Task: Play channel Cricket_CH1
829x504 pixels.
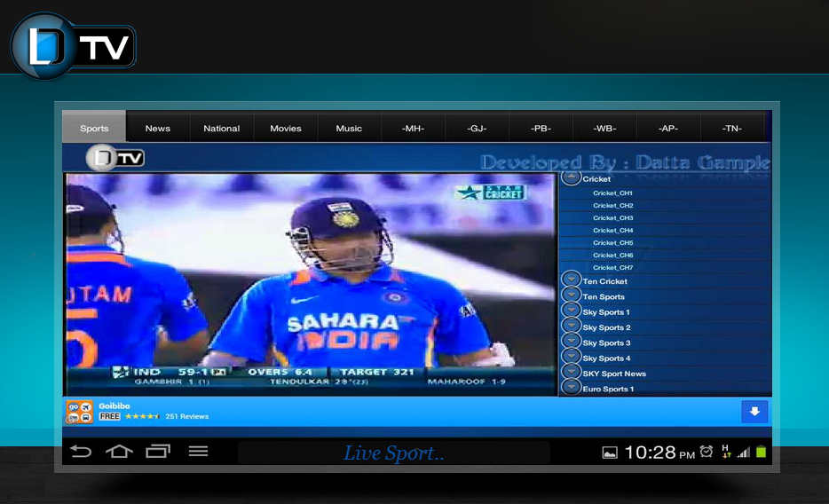Action: click(612, 193)
